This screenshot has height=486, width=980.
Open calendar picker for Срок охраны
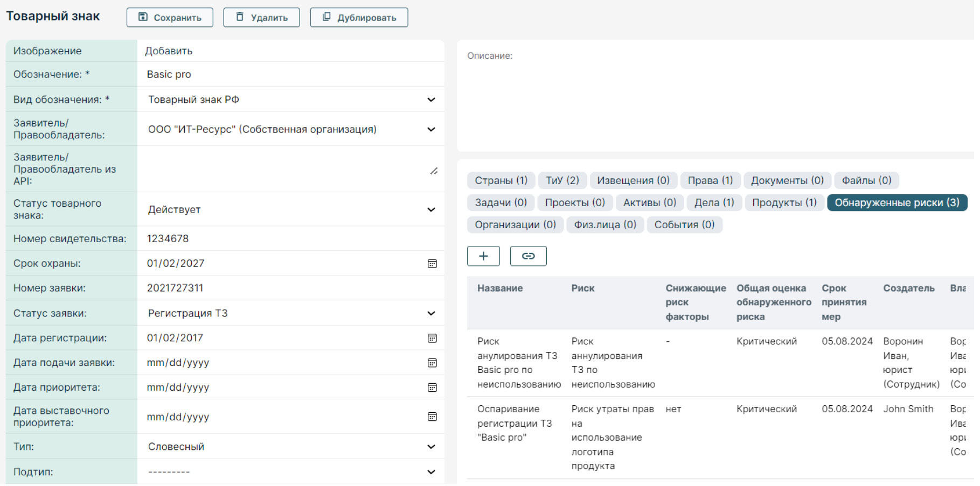pos(432,264)
